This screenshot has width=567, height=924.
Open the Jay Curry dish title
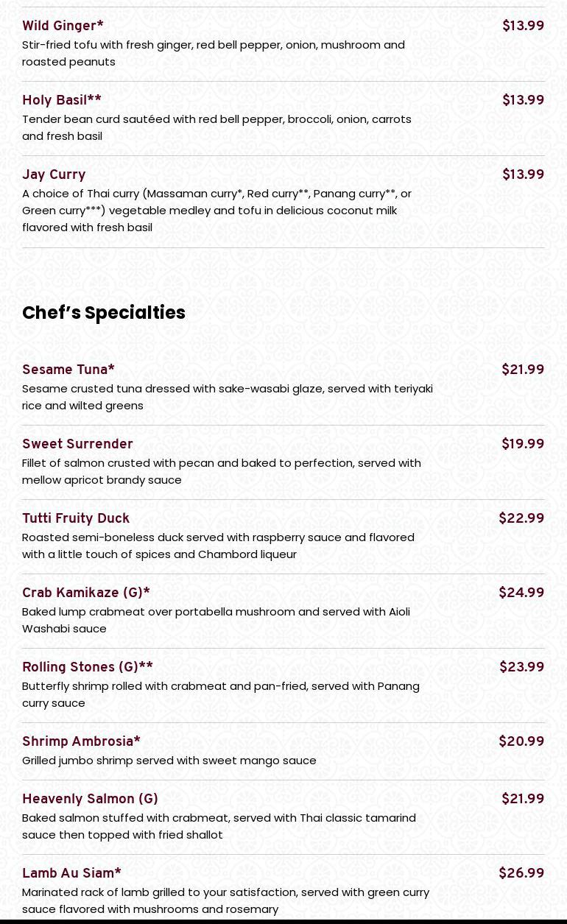click(54, 175)
